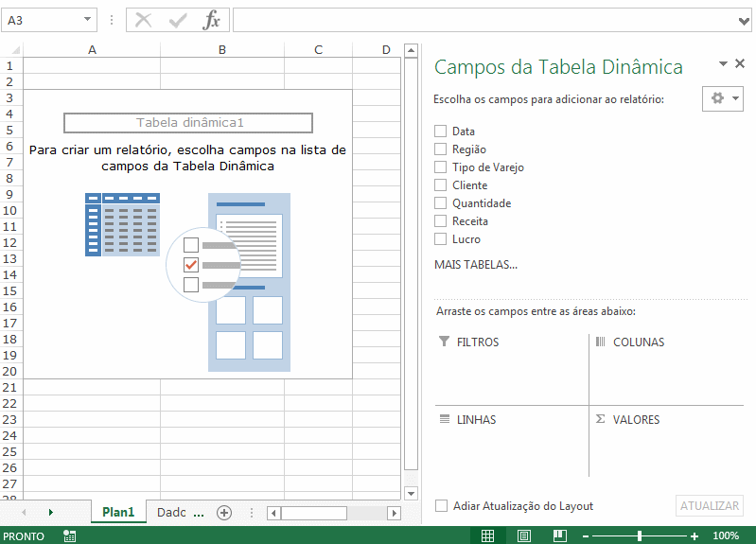Image resolution: width=756 pixels, height=544 pixels.
Task: Click the Enter checkmark icon in formula bar
Action: (x=178, y=21)
